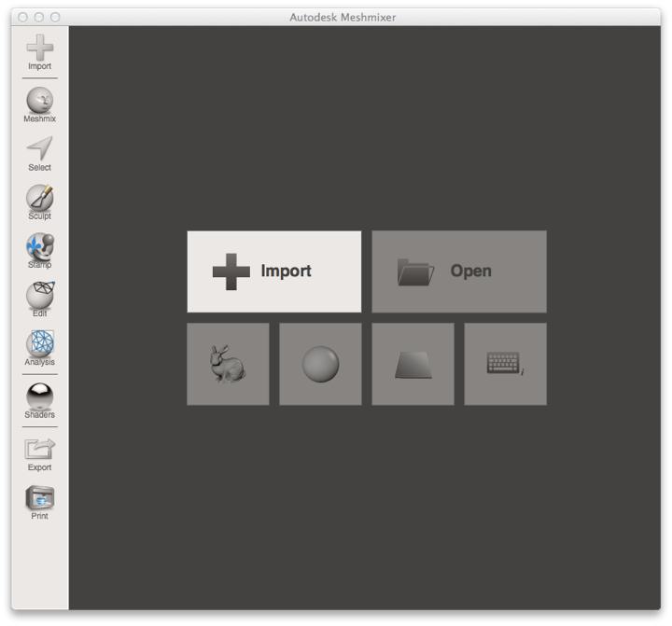The height and width of the screenshot is (626, 672).
Task: Load the bunny sample model
Action: tap(228, 364)
